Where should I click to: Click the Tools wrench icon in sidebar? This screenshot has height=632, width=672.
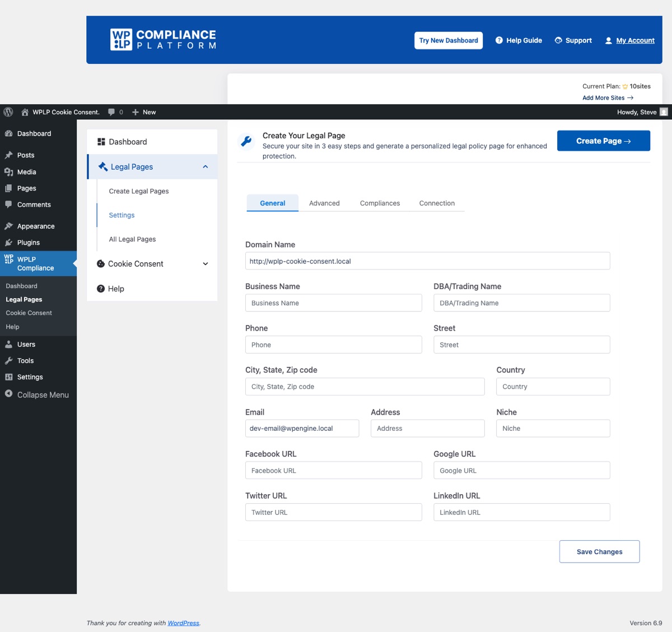8,361
